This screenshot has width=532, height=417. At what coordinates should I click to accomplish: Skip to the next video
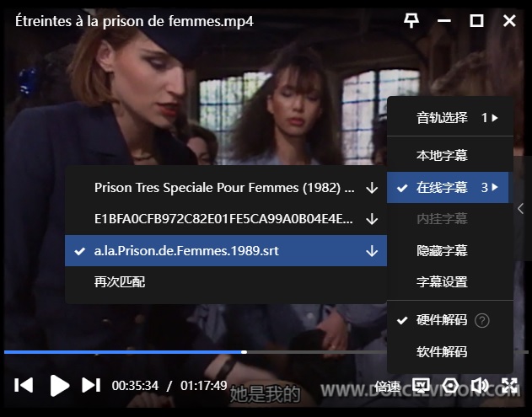coord(91,386)
